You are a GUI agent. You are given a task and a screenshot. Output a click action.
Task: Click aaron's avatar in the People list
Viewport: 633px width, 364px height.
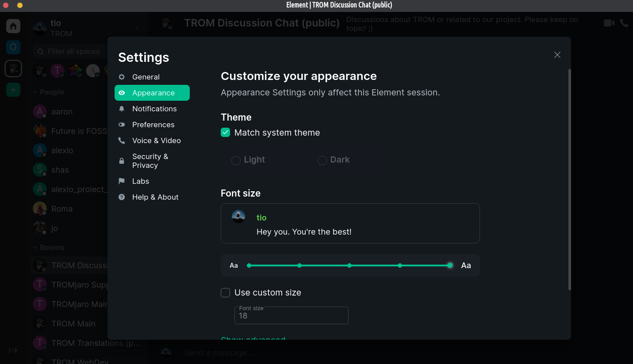pyautogui.click(x=40, y=111)
